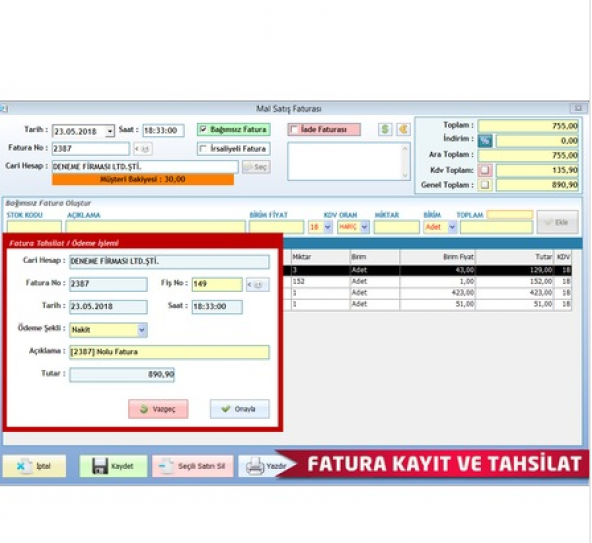Click the Tarih field in payment dialog

(108, 307)
